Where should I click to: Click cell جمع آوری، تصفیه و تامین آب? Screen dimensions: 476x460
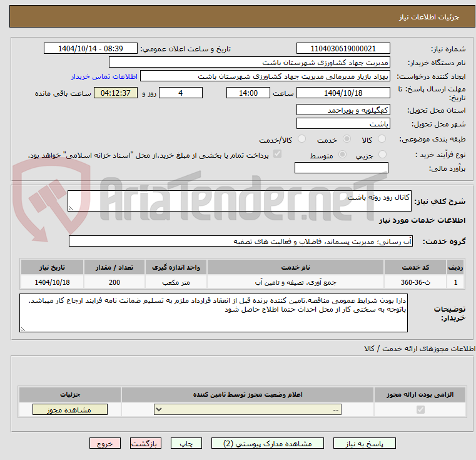click(295, 282)
